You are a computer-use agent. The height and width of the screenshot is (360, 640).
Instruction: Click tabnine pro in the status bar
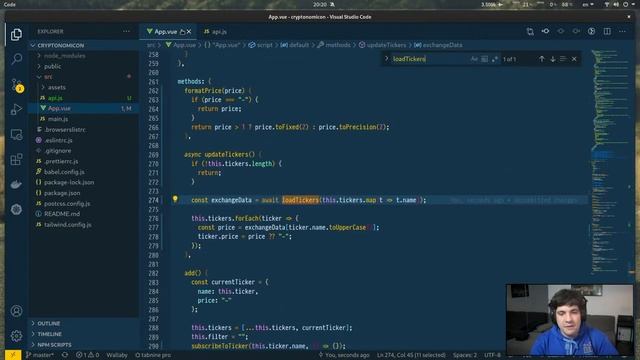153,355
